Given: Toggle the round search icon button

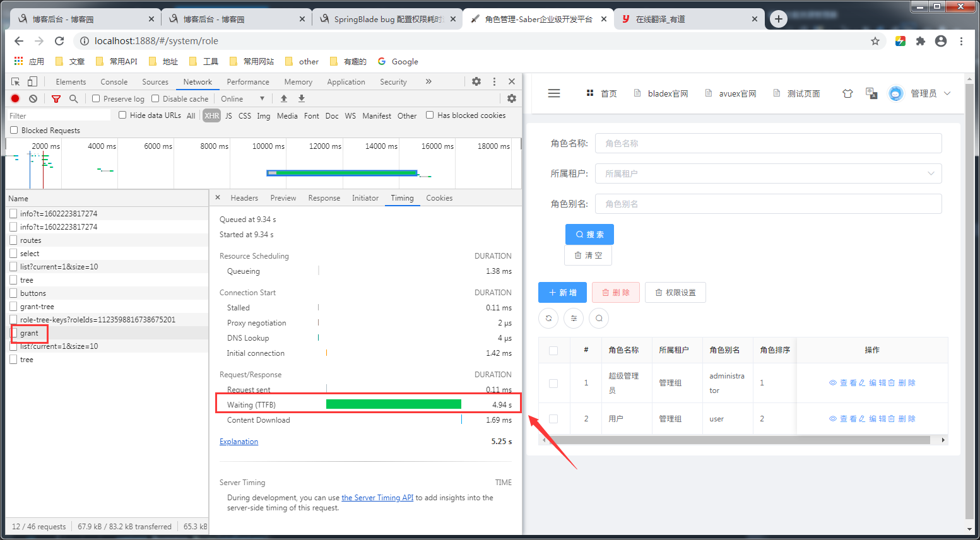Looking at the screenshot, I should click(599, 319).
